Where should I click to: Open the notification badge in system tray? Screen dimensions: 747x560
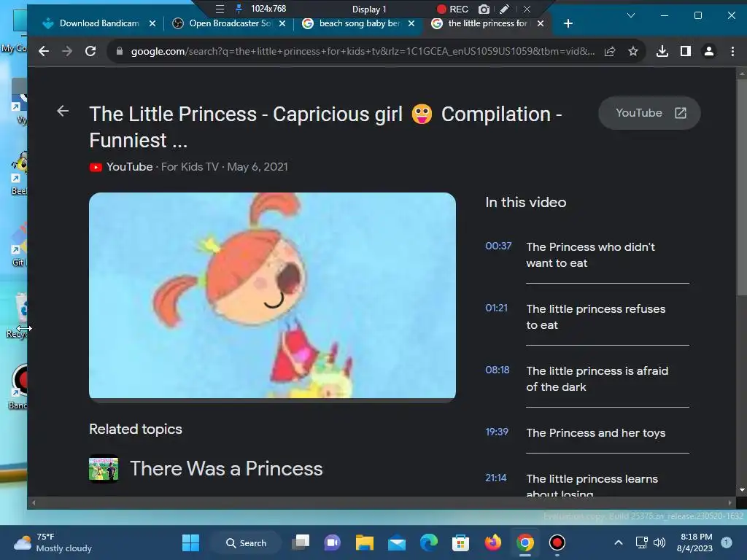[x=727, y=542]
